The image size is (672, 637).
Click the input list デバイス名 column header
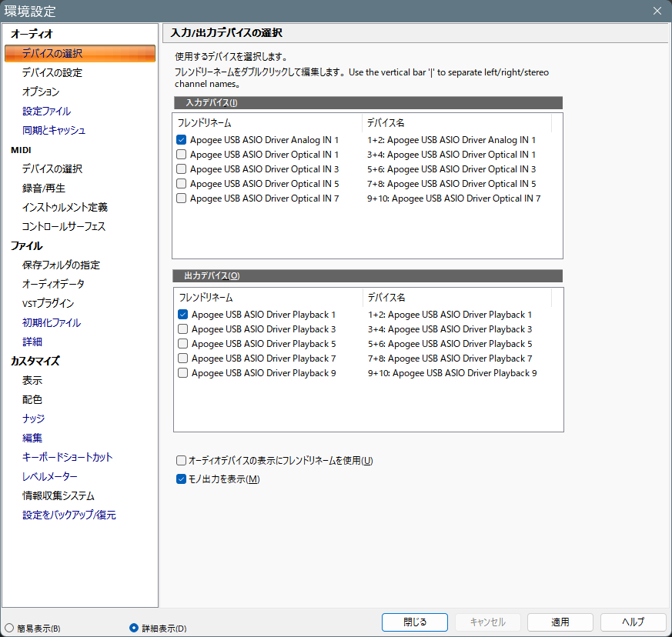tap(457, 123)
